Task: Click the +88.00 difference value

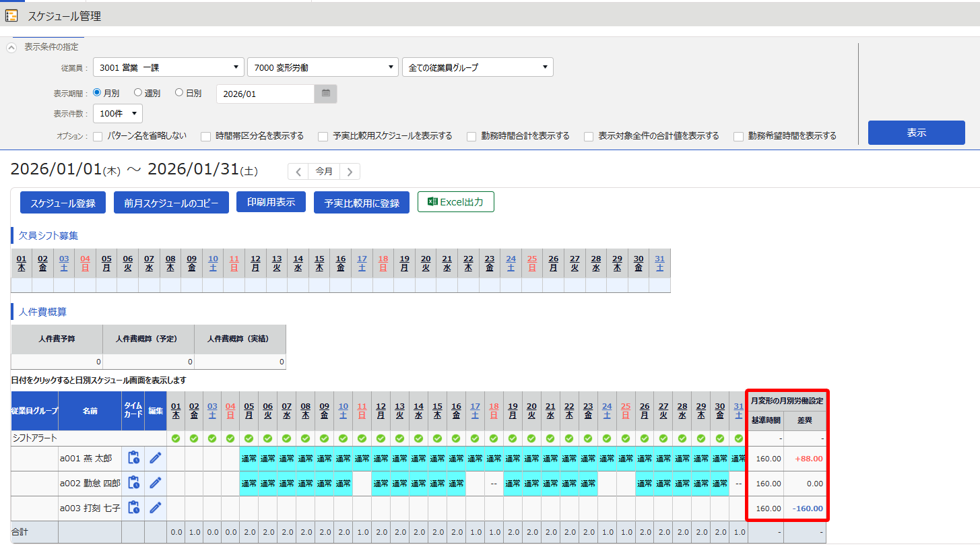Action: click(x=808, y=459)
